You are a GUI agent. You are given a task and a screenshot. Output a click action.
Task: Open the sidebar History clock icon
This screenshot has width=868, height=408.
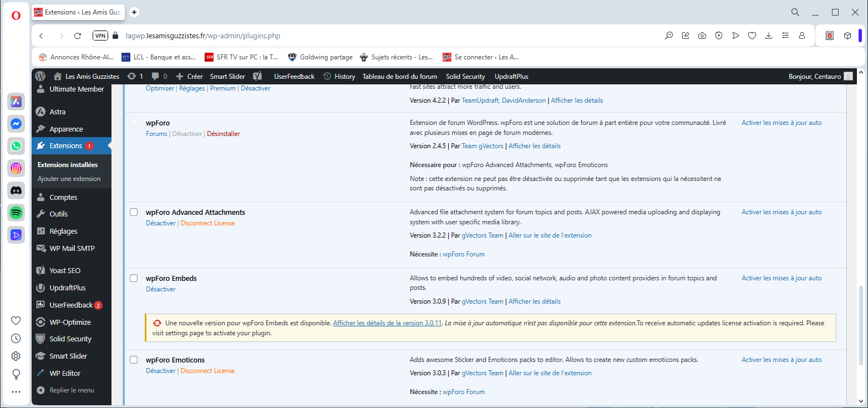click(16, 338)
